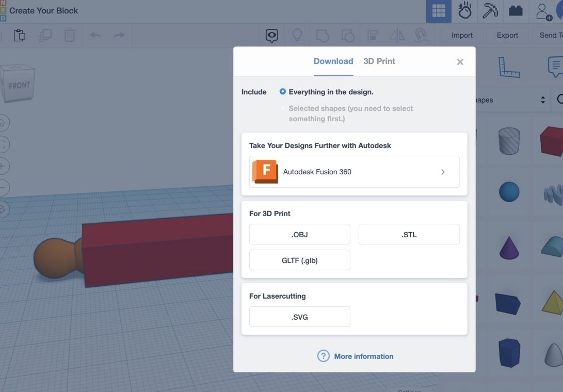Viewport: 563px width, 392px height.
Task: Click the notes speech bubble icon
Action: [555, 67]
